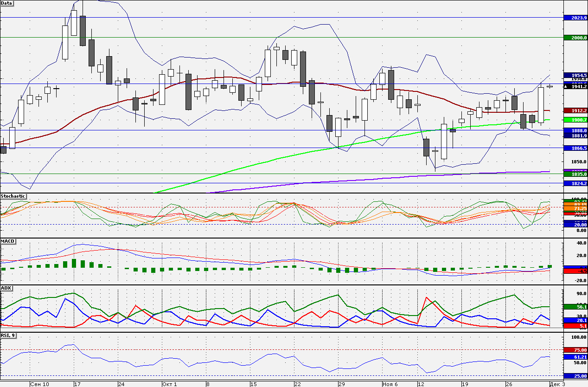Click the Data panel label
This screenshot has height=387, width=588.
point(7,3)
